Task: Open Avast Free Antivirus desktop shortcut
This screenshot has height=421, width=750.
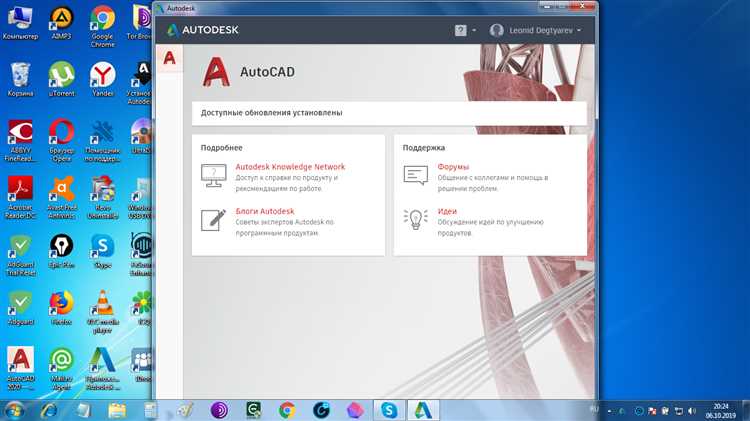Action: point(61,197)
